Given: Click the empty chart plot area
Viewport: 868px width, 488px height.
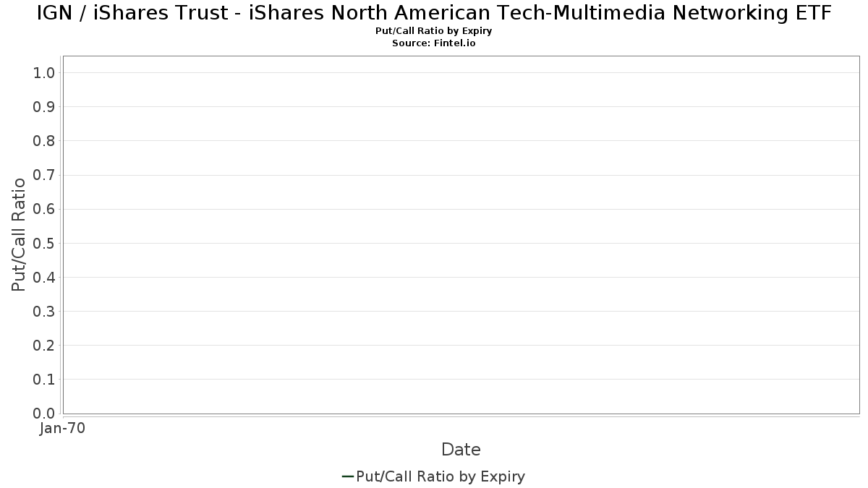Looking at the screenshot, I should [461, 234].
